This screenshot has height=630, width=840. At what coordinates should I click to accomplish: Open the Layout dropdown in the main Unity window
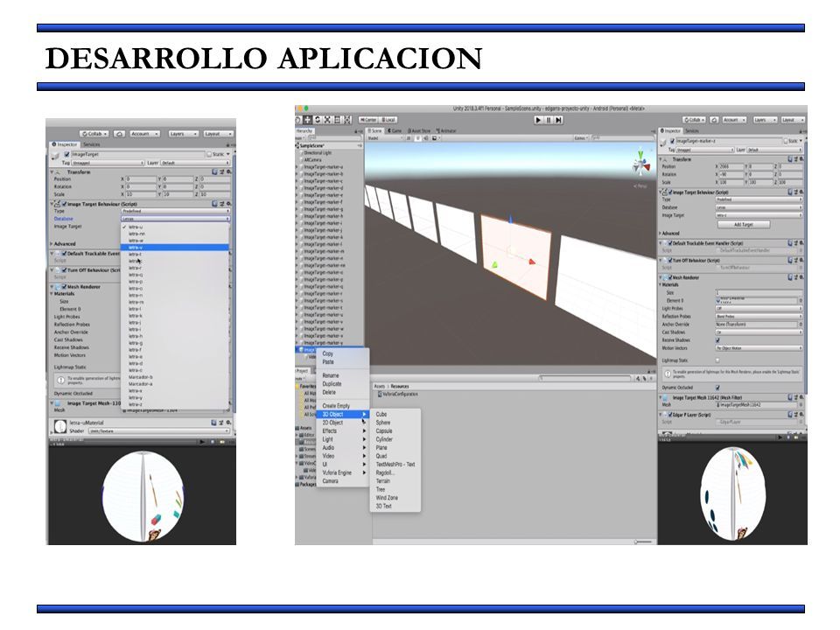792,120
